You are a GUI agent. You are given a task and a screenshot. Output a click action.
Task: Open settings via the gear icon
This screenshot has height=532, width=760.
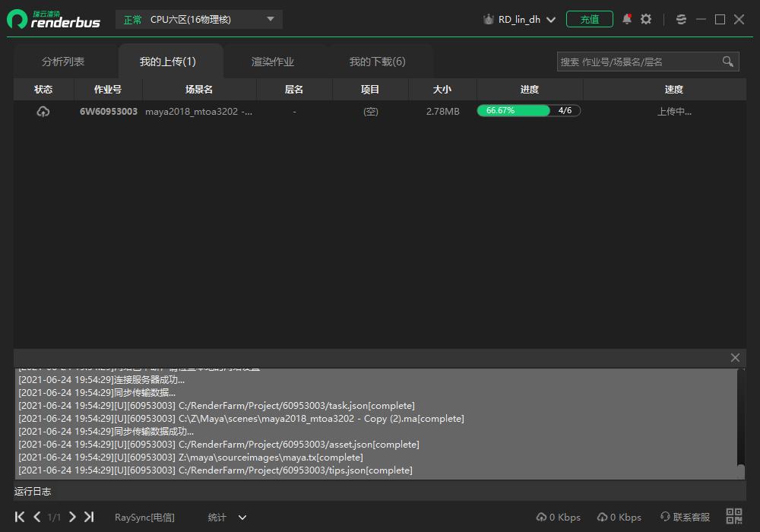(x=646, y=19)
